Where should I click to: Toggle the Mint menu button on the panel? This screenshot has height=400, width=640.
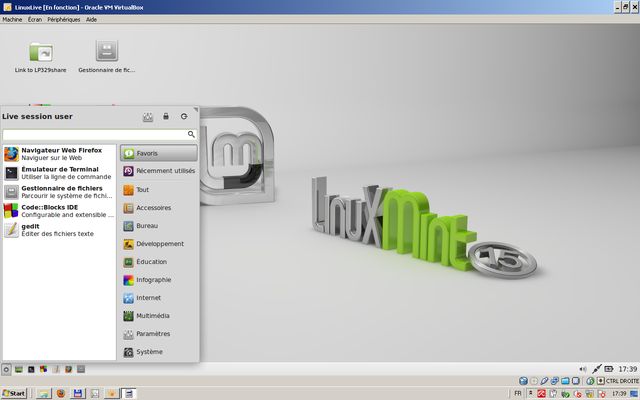(x=6, y=369)
